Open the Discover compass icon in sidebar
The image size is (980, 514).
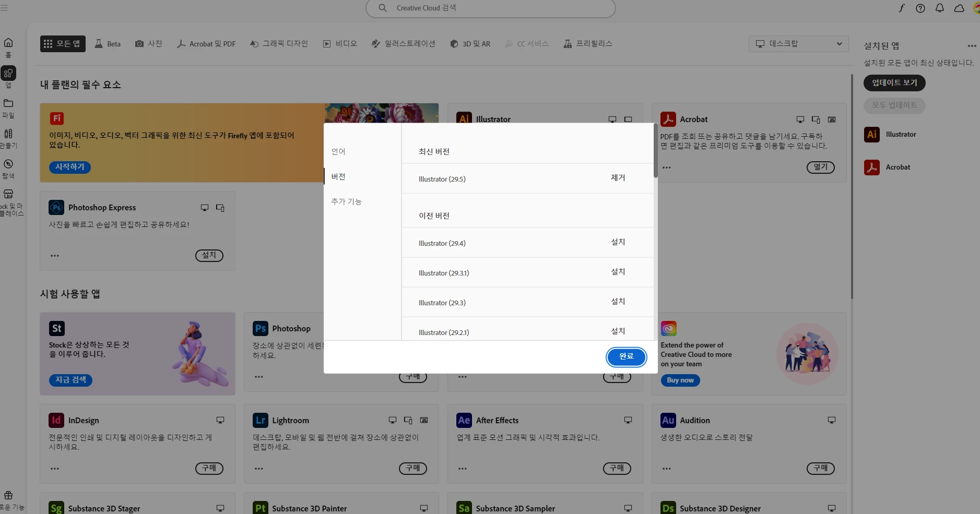(x=8, y=164)
